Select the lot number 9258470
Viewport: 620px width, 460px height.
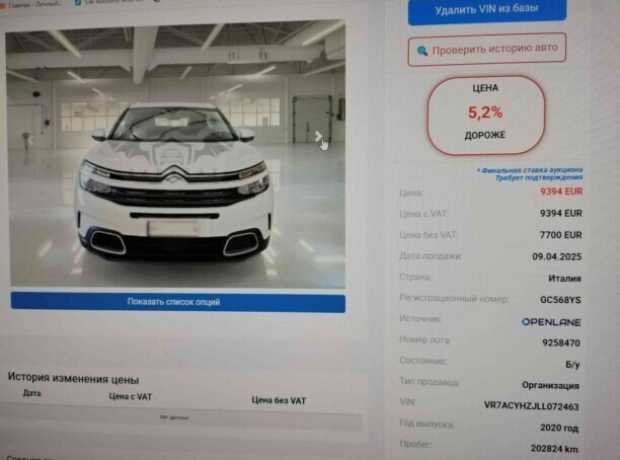[561, 343]
